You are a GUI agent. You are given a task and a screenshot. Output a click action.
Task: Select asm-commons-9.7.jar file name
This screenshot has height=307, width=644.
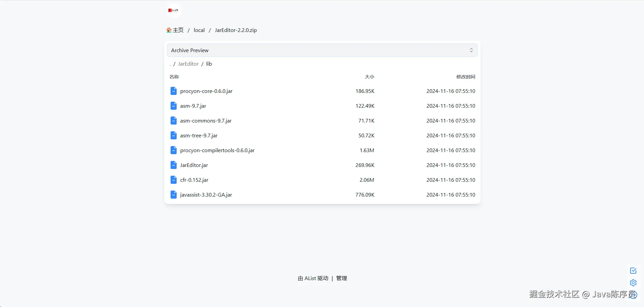pyautogui.click(x=206, y=121)
